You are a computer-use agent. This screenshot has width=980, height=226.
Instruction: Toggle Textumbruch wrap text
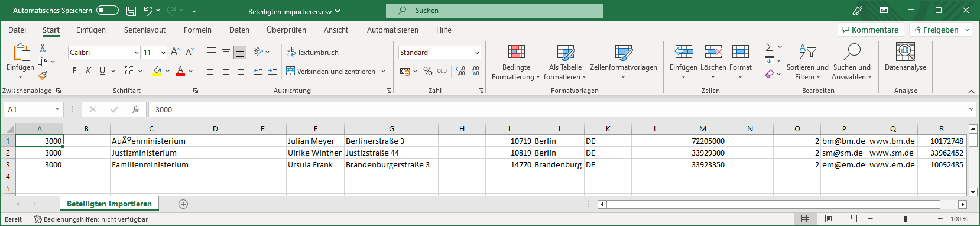tap(313, 52)
